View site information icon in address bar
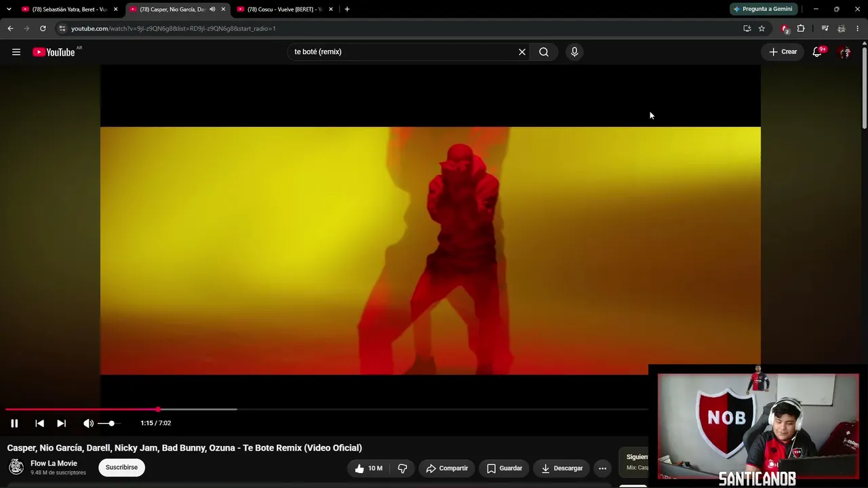This screenshot has height=488, width=868. click(62, 28)
